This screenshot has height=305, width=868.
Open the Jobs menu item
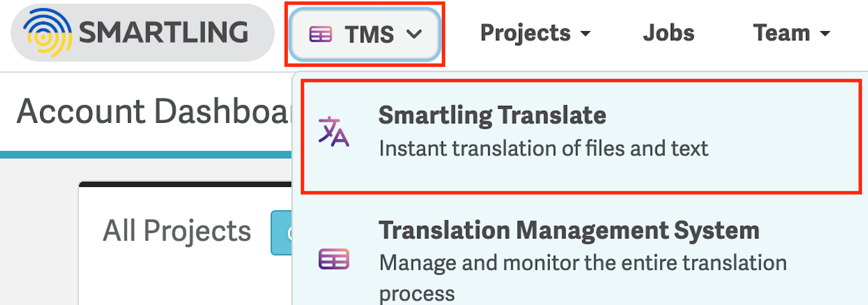[669, 33]
